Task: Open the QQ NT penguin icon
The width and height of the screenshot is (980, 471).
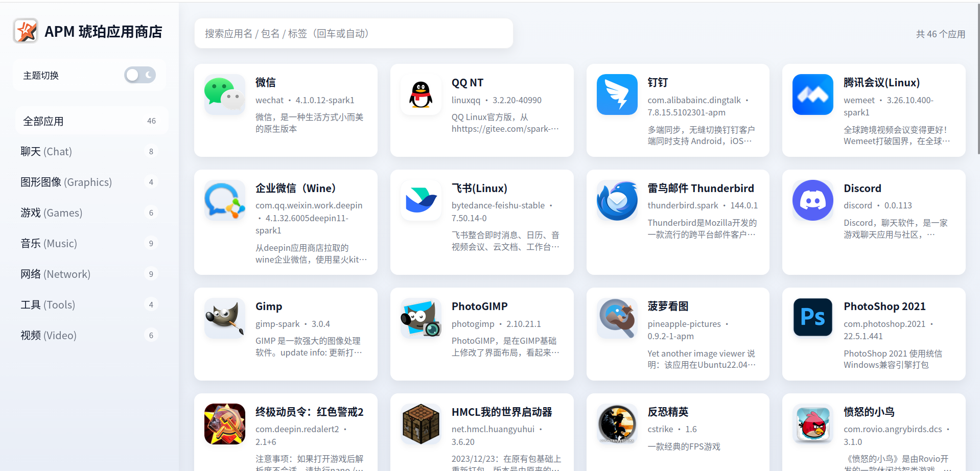Action: 421,95
